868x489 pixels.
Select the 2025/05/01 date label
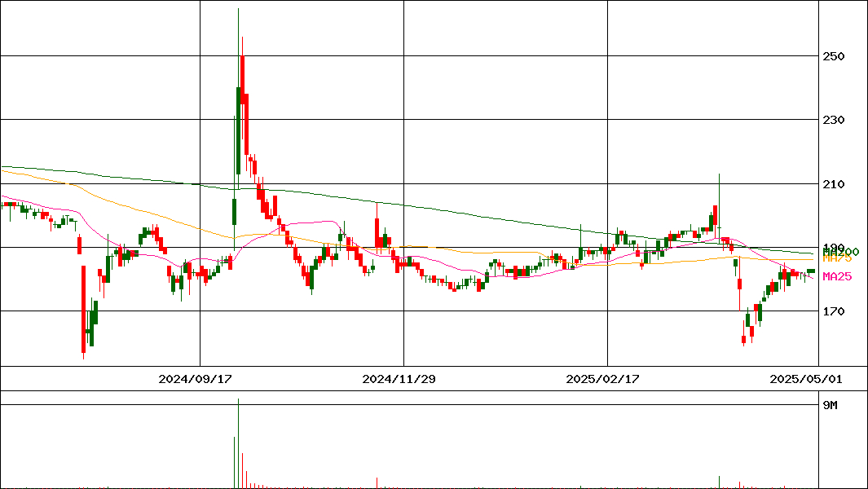pos(806,379)
